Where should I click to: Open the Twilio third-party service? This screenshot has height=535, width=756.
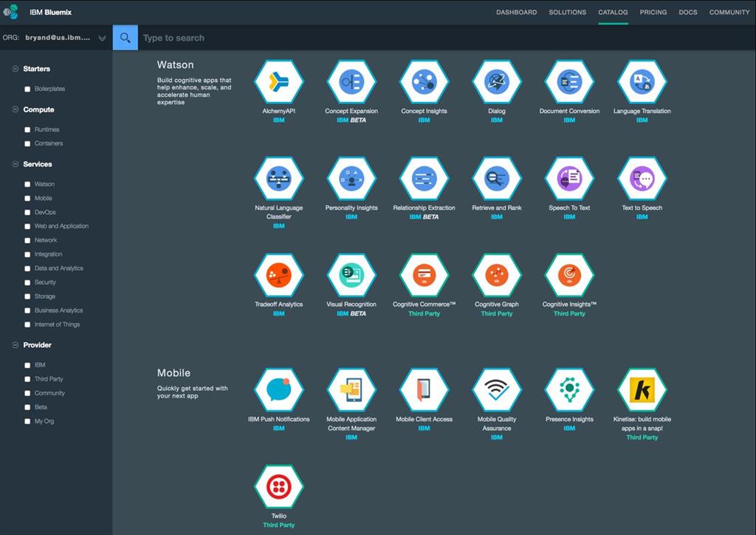click(x=278, y=485)
